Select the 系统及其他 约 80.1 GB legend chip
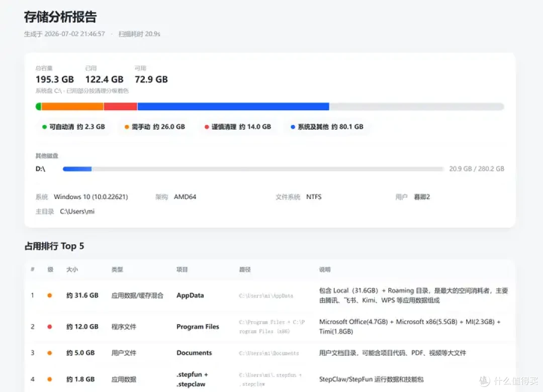 327,127
